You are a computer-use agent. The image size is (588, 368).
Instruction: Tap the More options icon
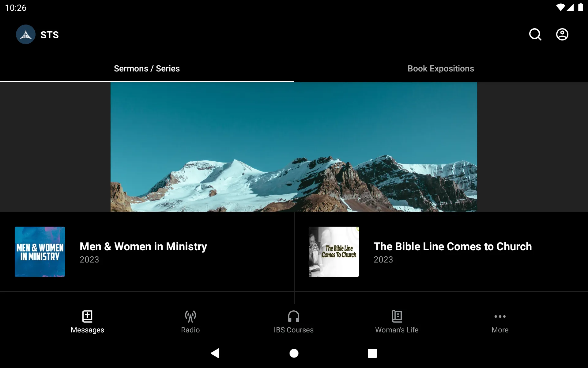pyautogui.click(x=500, y=316)
